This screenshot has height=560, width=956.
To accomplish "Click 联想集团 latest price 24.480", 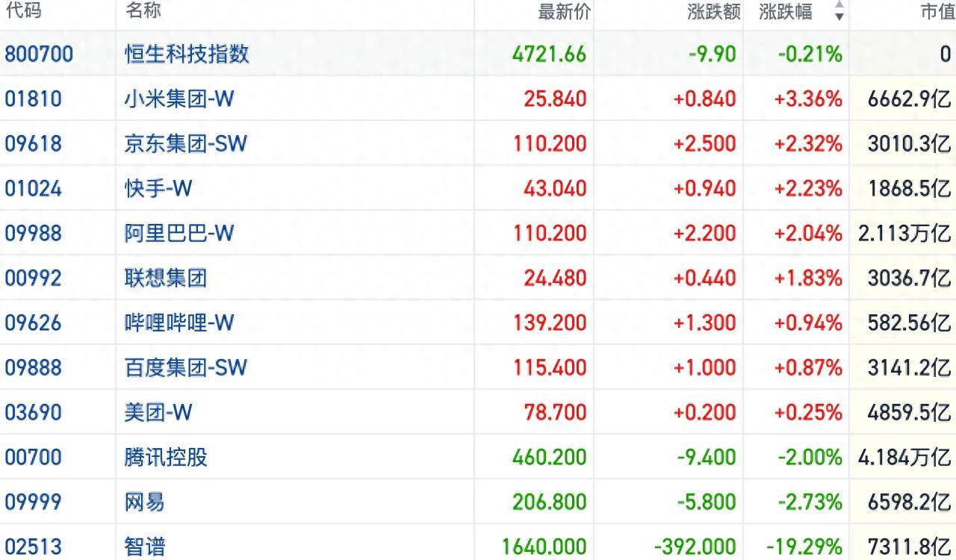I will pyautogui.click(x=555, y=278).
